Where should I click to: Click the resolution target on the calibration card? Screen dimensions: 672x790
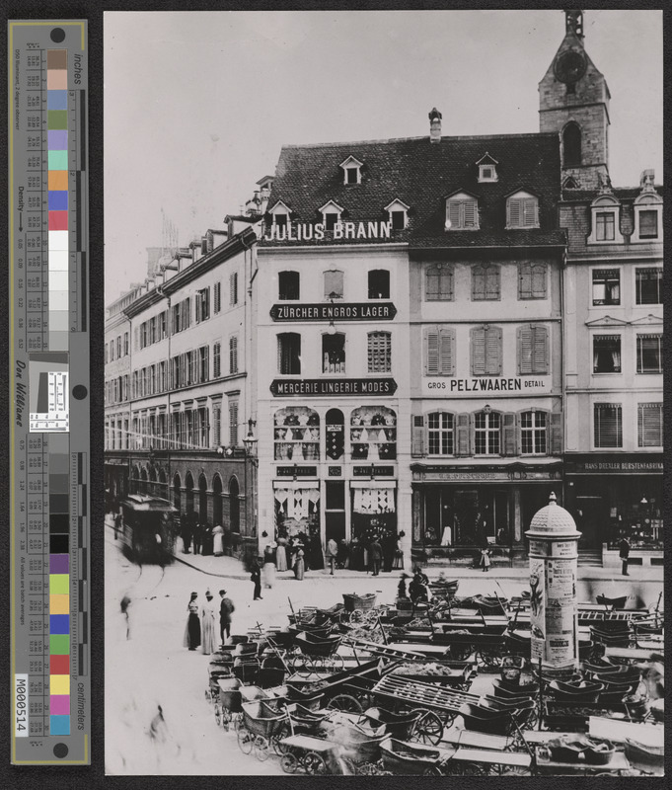click(x=49, y=400)
